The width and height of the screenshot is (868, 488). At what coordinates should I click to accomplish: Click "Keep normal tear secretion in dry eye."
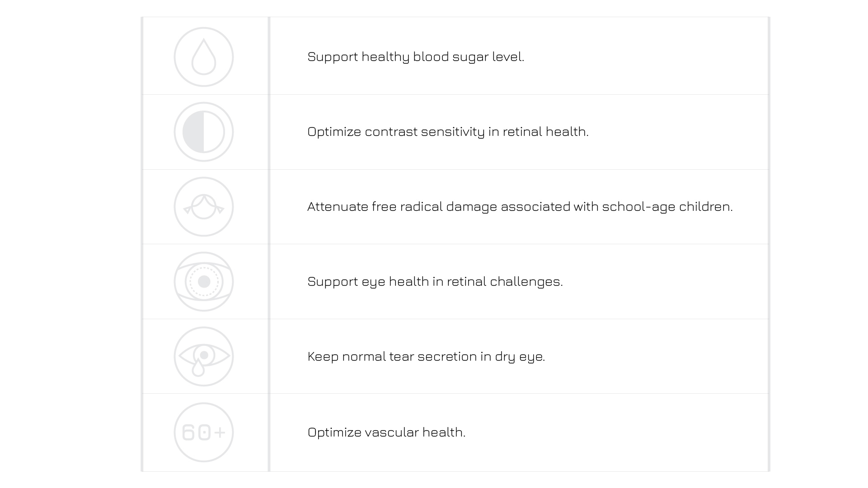point(426,357)
